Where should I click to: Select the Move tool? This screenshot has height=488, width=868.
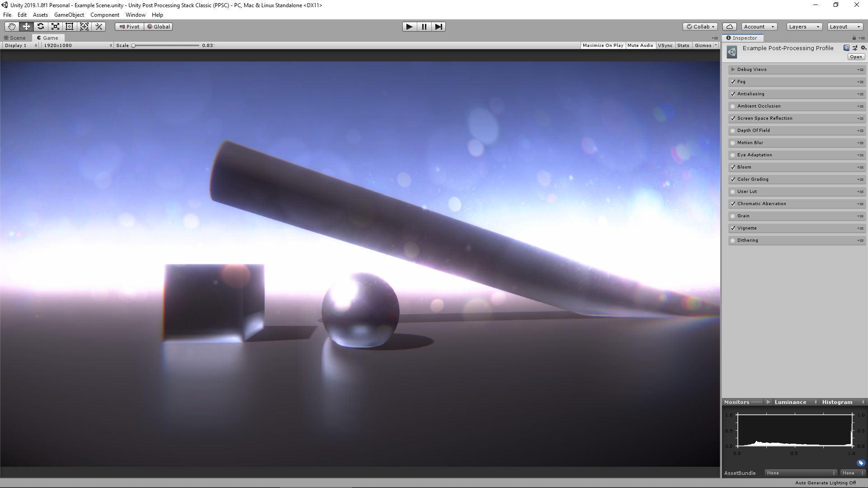(26, 27)
